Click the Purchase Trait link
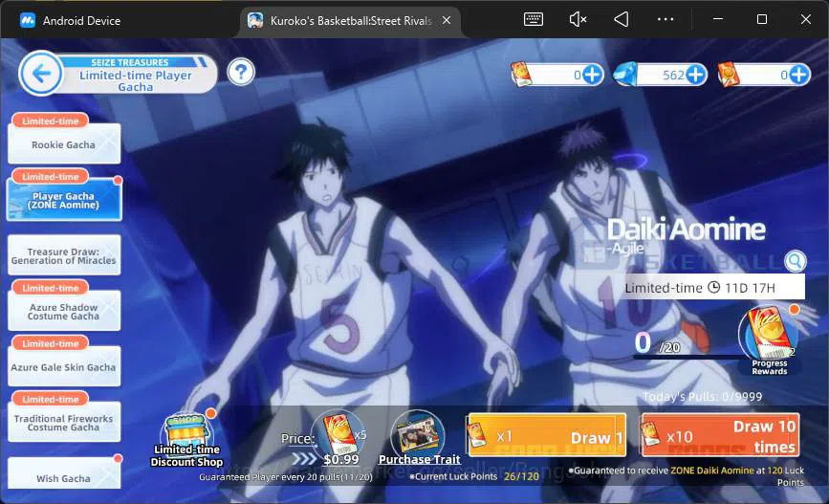 (x=419, y=460)
